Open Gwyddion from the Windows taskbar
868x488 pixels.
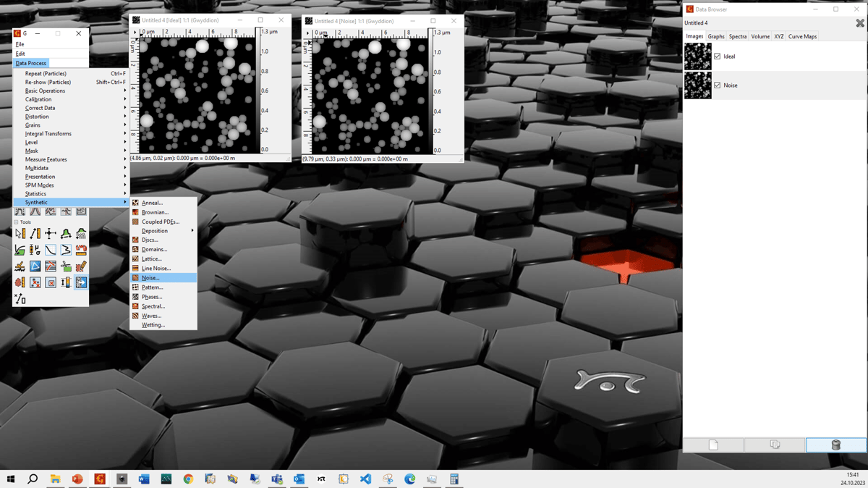tap(100, 479)
